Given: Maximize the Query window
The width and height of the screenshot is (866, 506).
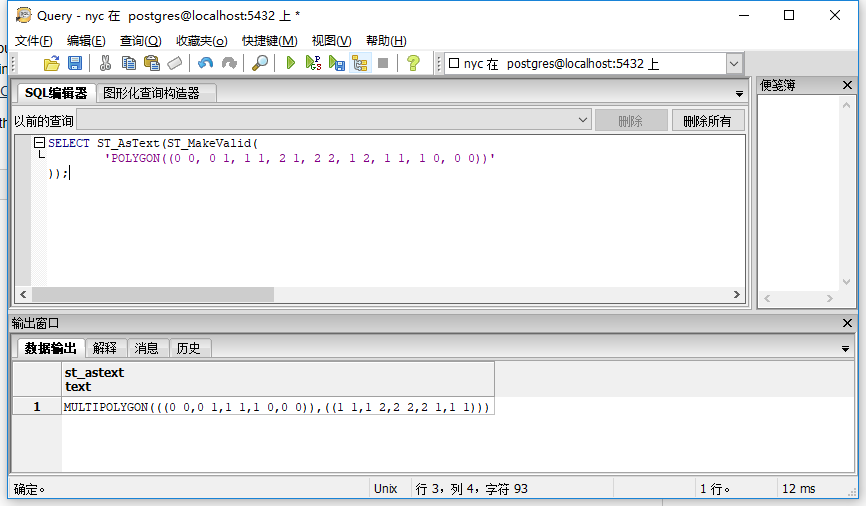Looking at the screenshot, I should tap(789, 15).
